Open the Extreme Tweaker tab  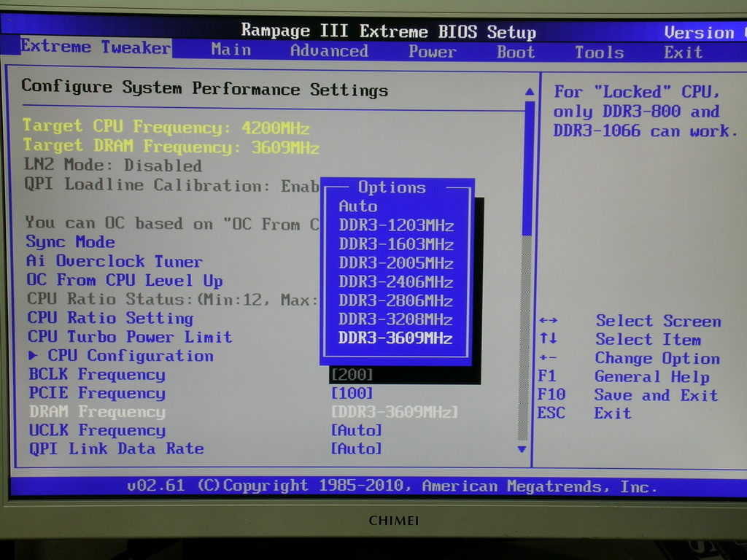click(x=96, y=47)
